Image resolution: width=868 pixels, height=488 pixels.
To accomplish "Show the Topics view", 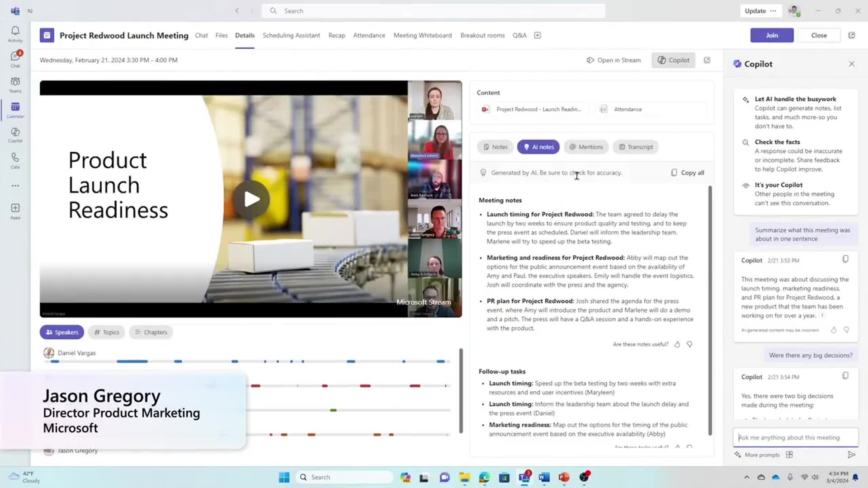I will point(106,332).
